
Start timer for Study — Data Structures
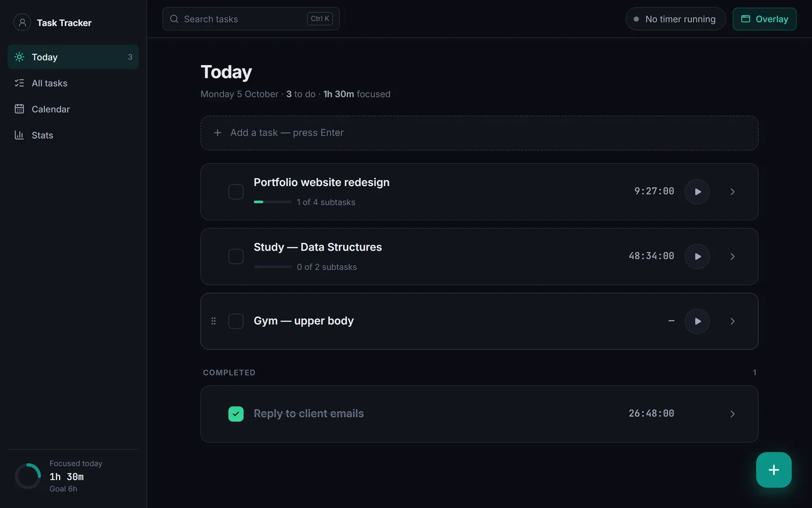tap(697, 256)
